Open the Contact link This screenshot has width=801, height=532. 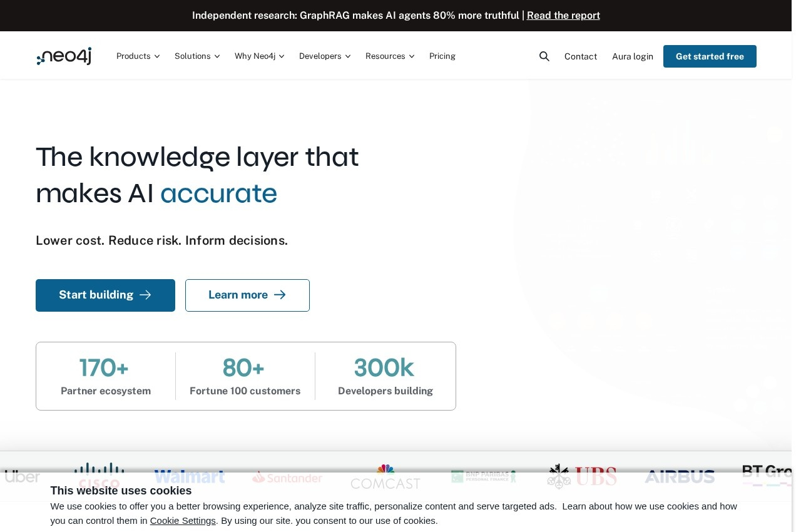581,56
